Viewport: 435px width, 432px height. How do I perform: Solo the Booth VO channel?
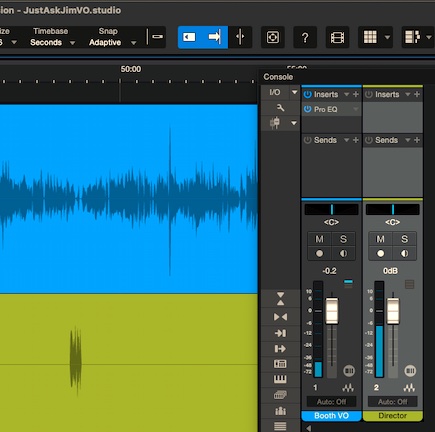343,239
